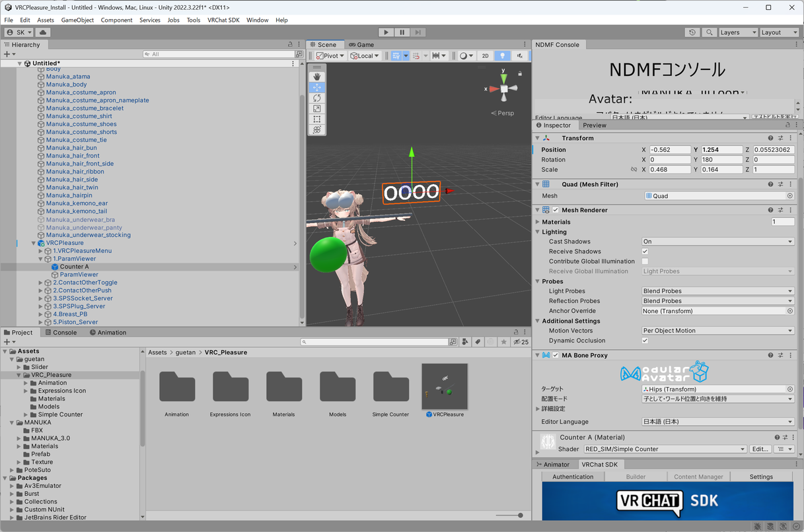The width and height of the screenshot is (804, 532).
Task: Collapse 1.ParamViewer in Hierarchy
Action: point(40,259)
